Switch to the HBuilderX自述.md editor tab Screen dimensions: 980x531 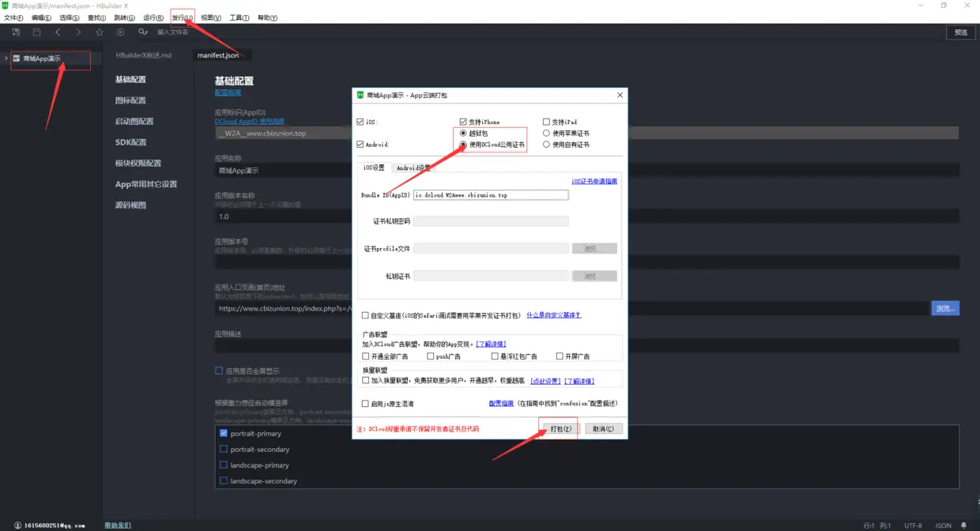[x=144, y=55]
